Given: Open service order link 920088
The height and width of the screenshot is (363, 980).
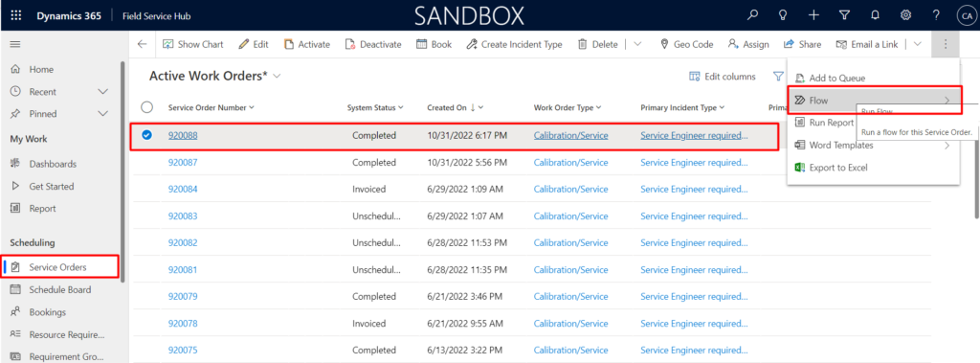Looking at the screenshot, I should [x=183, y=135].
